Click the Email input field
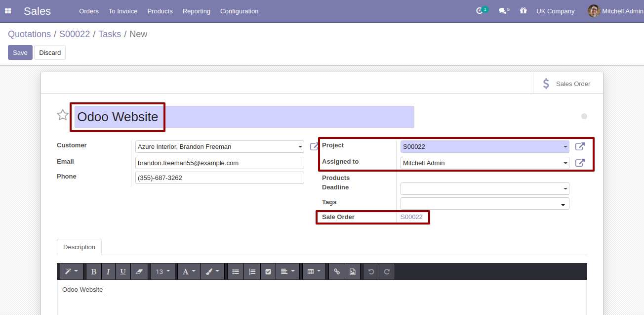The width and height of the screenshot is (644, 315). click(220, 163)
